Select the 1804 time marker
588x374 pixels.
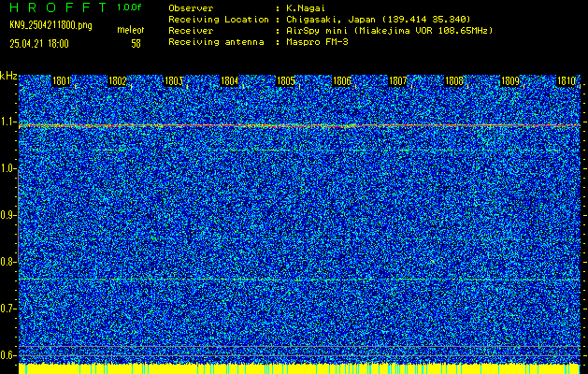click(x=229, y=81)
